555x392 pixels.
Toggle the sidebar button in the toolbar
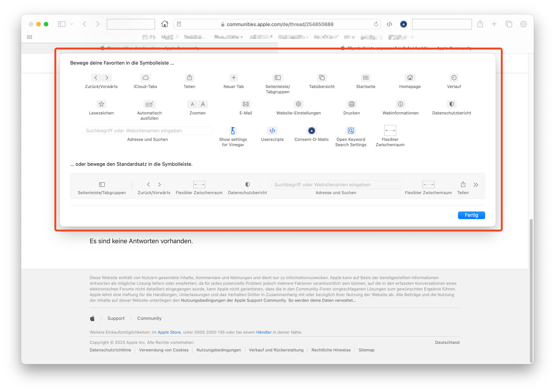(62, 24)
